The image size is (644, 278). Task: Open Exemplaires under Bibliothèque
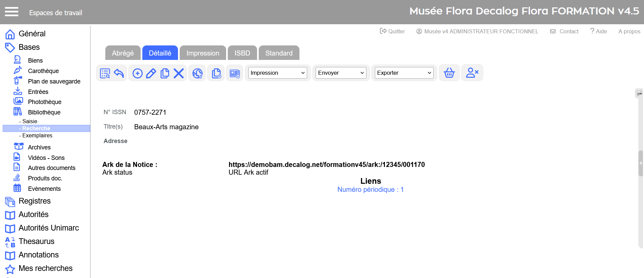click(x=37, y=135)
